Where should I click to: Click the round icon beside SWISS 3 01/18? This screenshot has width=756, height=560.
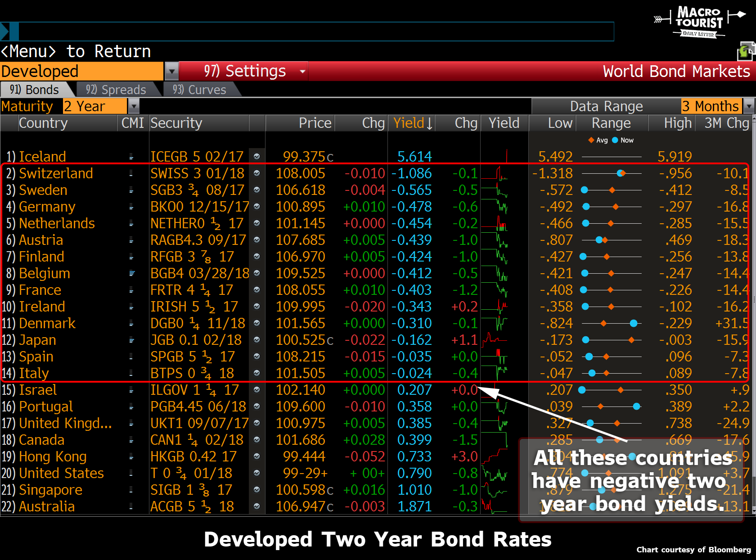point(256,173)
